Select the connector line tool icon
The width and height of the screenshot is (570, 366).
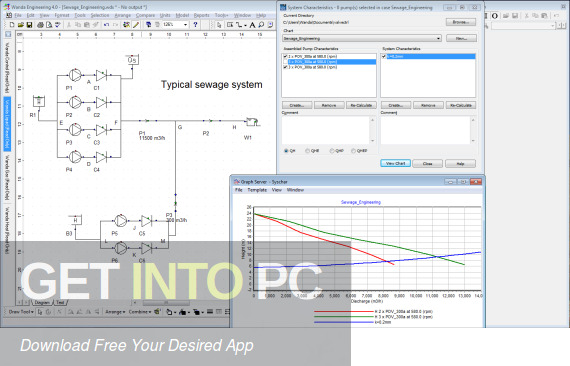[239, 25]
